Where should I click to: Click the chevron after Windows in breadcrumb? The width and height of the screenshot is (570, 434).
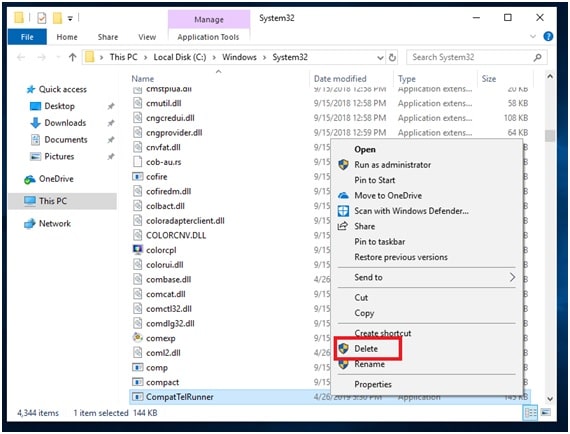click(x=264, y=57)
